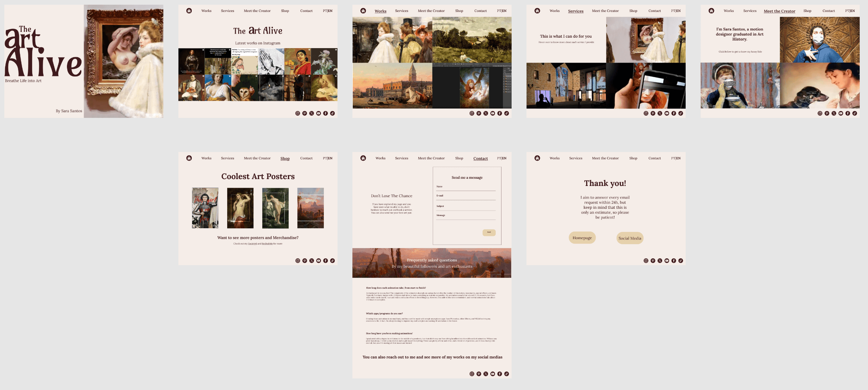Open TikTok icon on the Instagram feed page
Image resolution: width=868 pixels, height=390 pixels.
tap(333, 113)
